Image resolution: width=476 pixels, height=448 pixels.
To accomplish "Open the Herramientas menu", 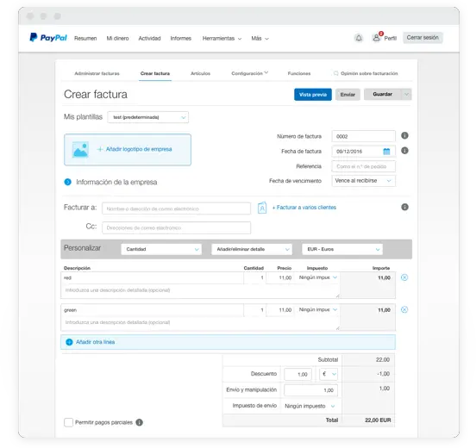I will (222, 39).
